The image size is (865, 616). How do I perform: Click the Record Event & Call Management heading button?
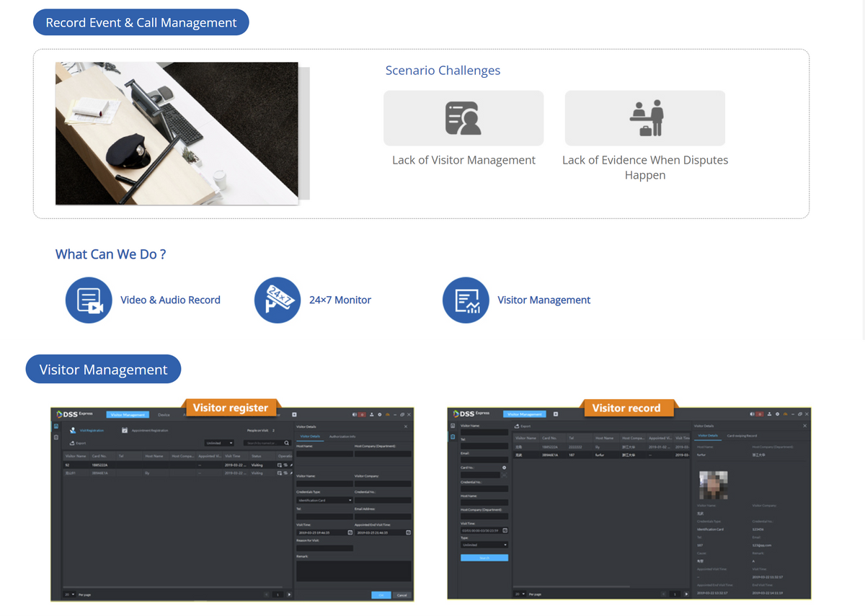[x=141, y=22]
